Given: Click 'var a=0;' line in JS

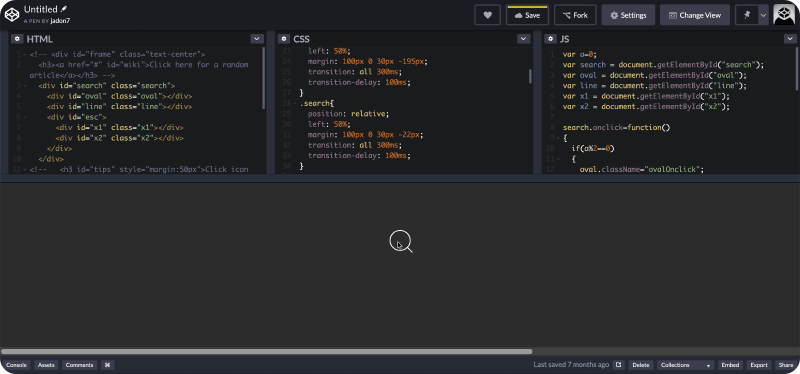Looking at the screenshot, I should tap(580, 54).
